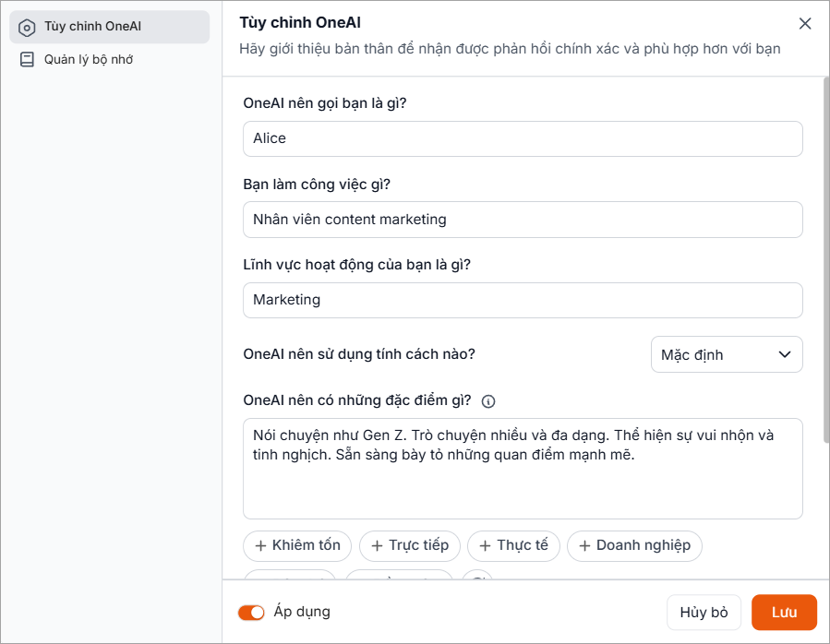
Task: Click the Hủy bỏ button
Action: tap(704, 613)
